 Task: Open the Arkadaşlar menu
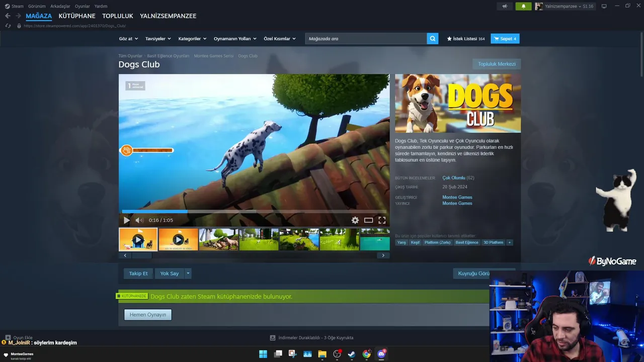coord(60,6)
